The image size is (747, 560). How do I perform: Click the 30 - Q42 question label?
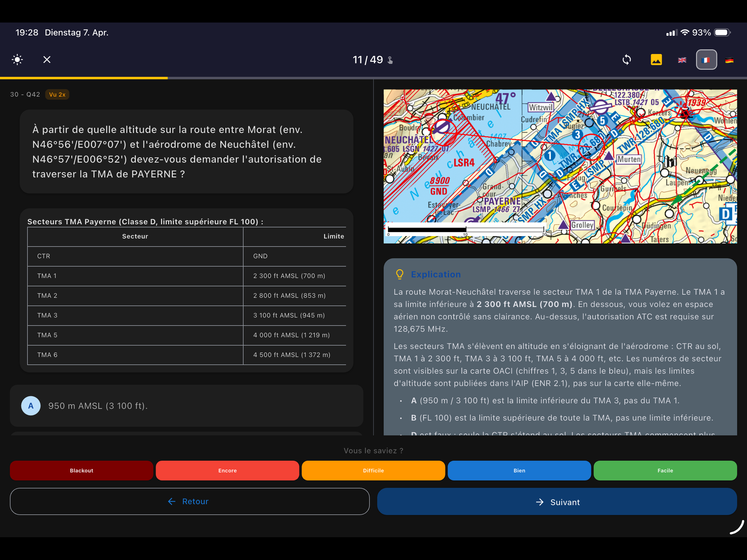tap(25, 94)
